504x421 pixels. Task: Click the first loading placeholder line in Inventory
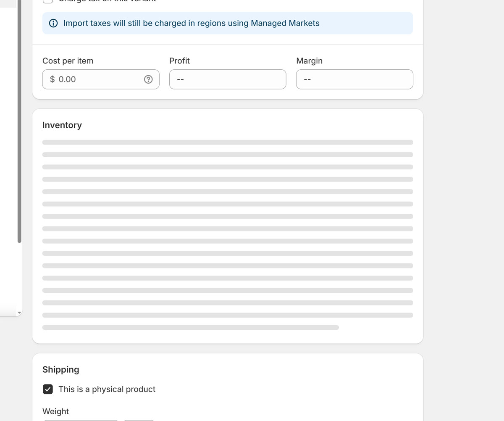(x=228, y=142)
